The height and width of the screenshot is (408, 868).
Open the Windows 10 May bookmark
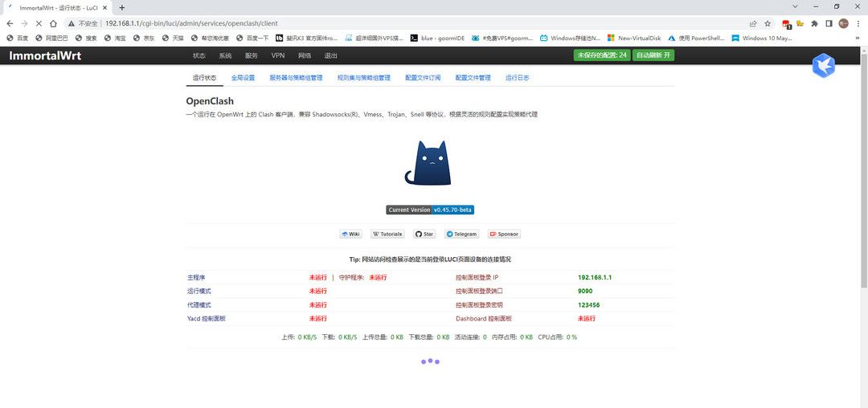pos(762,38)
